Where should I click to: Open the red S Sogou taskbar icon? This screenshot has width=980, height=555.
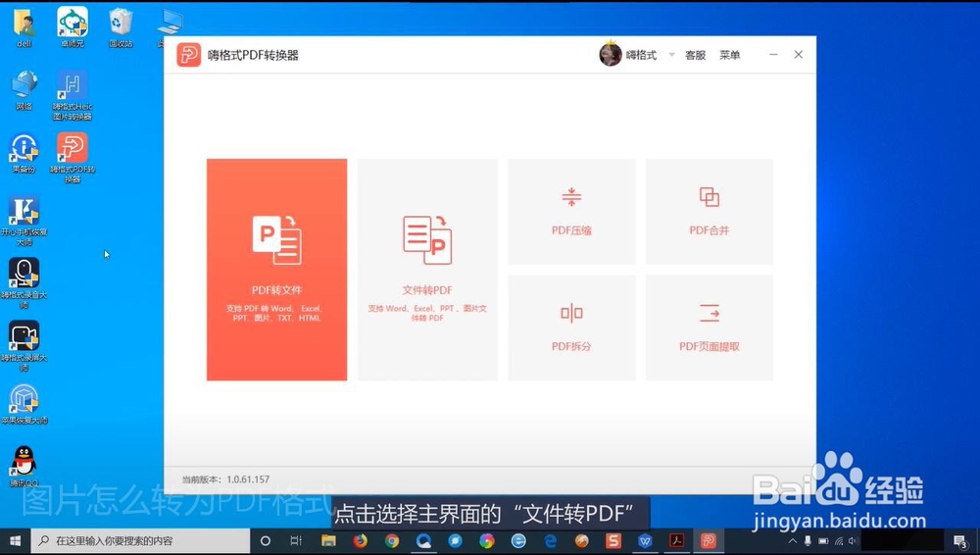[613, 540]
